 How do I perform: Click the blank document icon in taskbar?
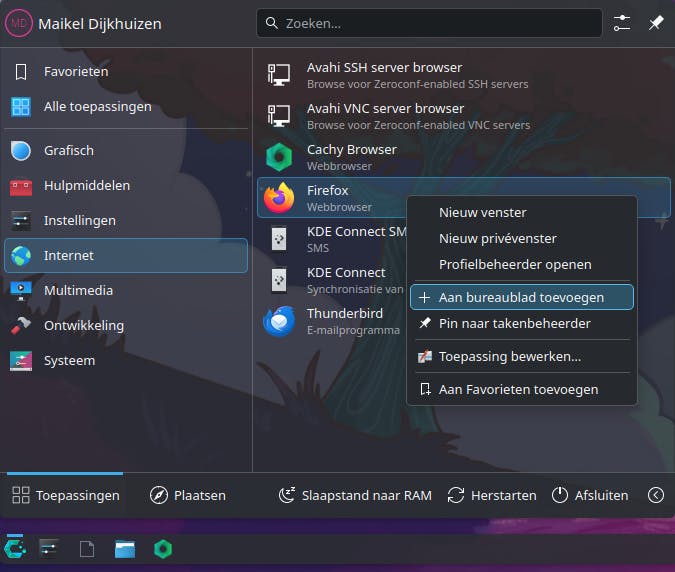click(x=87, y=549)
